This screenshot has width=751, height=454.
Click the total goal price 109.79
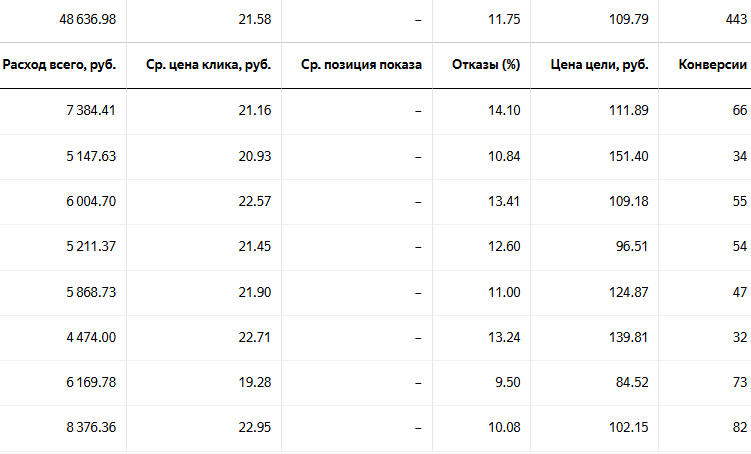(628, 20)
